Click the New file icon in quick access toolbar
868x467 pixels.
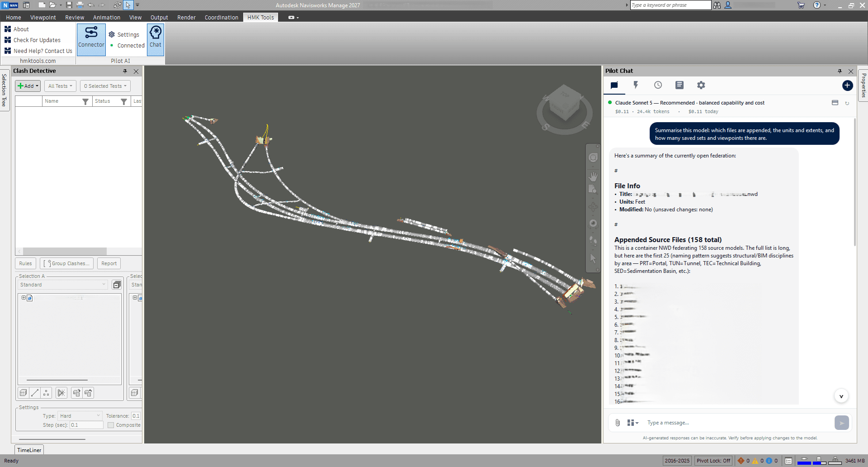(x=42, y=5)
